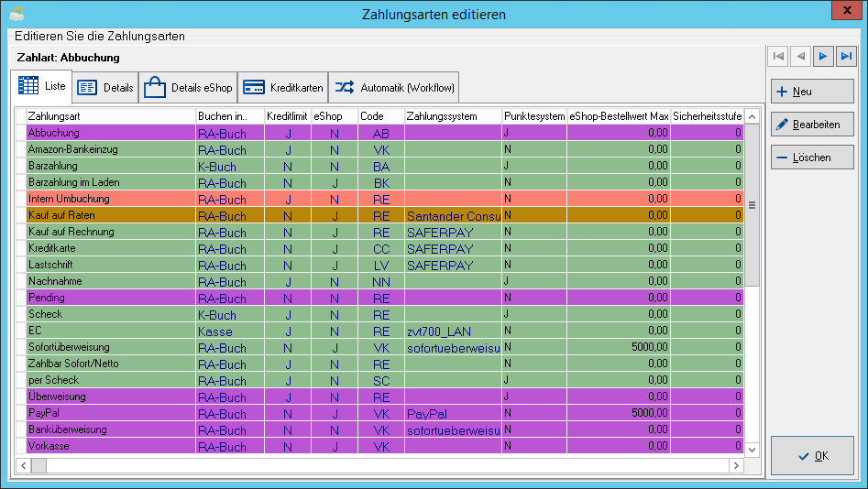Open the Liste tab
The width and height of the screenshot is (868, 489).
coord(41,86)
